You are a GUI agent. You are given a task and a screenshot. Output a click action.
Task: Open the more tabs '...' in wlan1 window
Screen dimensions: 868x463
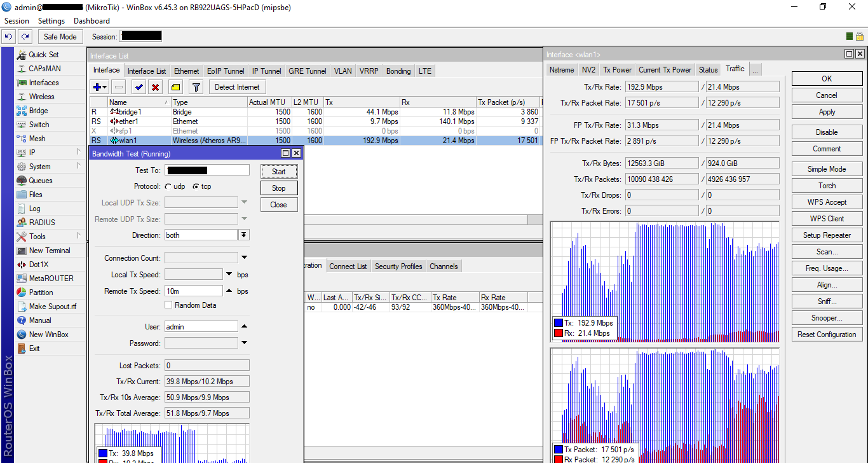pos(755,70)
